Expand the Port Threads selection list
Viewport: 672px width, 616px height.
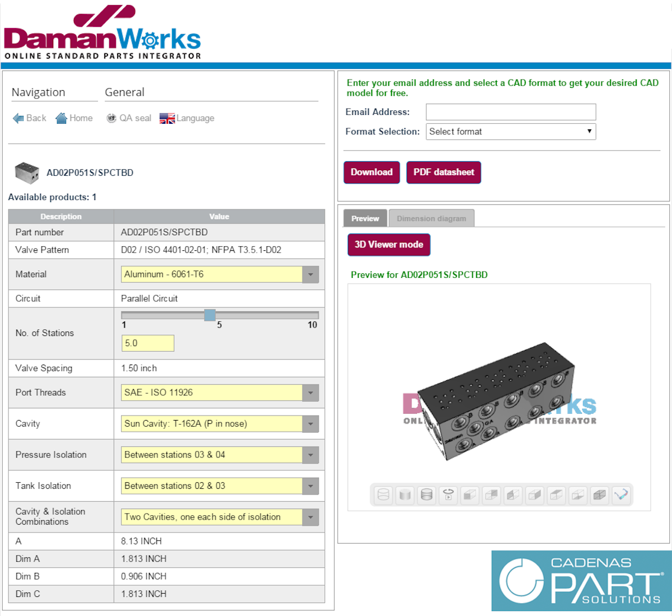click(x=310, y=393)
